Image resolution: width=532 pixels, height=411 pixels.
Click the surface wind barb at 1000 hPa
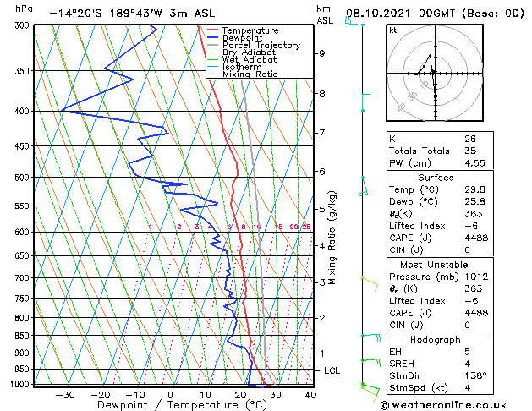click(370, 391)
